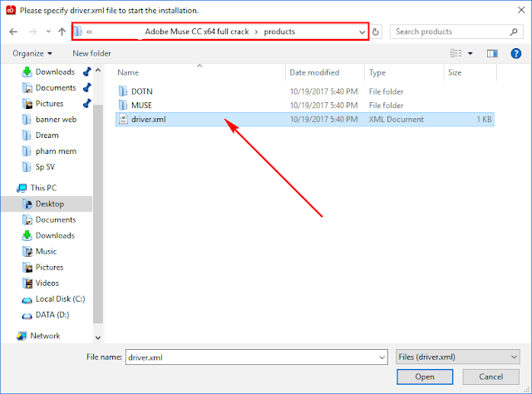The width and height of the screenshot is (532, 394).
Task: Click the Local Disk (C:) drive icon
Action: point(27,300)
